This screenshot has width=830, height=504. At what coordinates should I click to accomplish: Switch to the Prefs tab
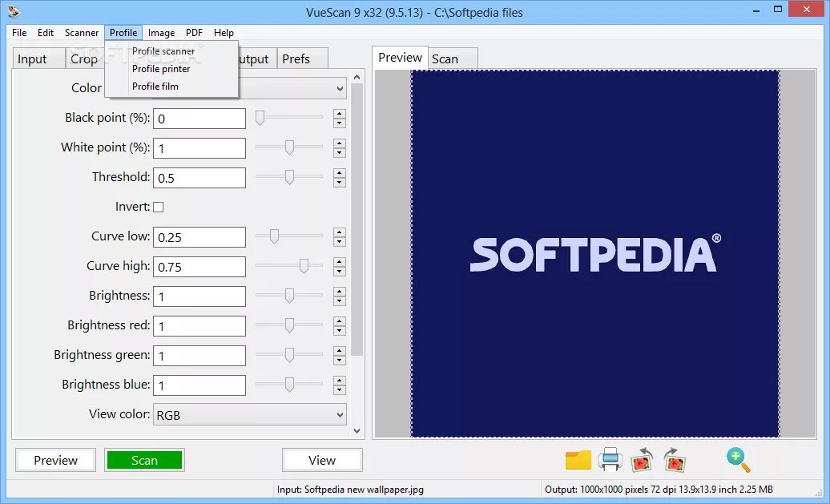click(302, 58)
